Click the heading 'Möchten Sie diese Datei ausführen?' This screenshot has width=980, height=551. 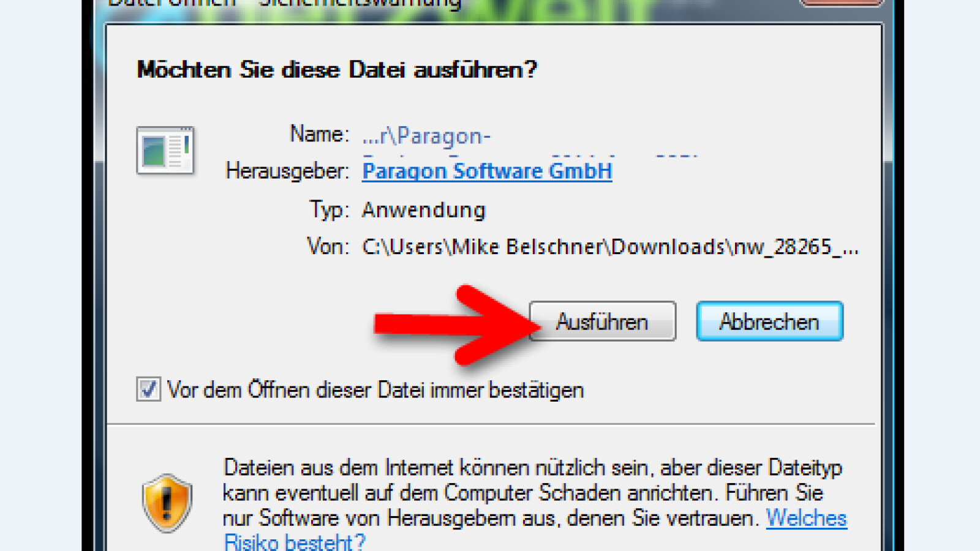coord(337,70)
